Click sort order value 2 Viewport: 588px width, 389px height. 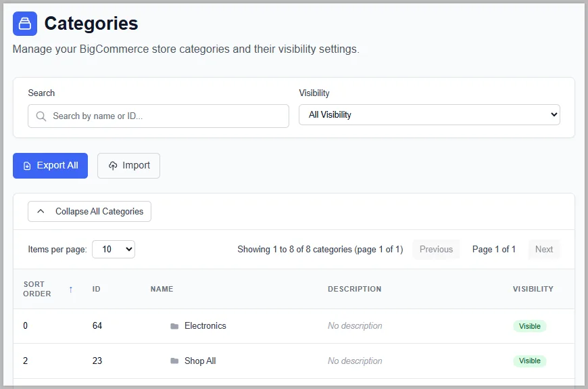click(25, 361)
